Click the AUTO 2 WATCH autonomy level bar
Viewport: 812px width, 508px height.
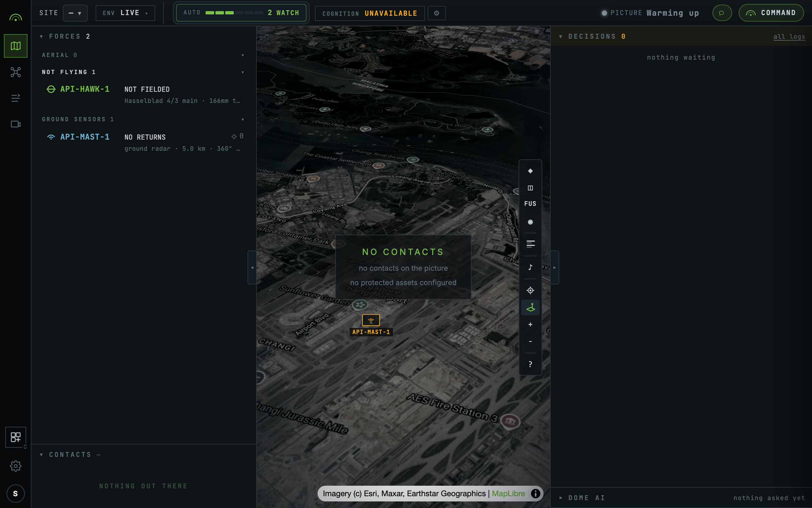241,13
